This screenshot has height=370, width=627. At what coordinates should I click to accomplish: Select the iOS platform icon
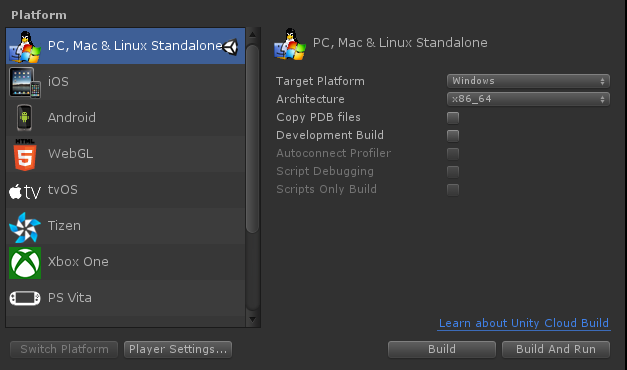pyautogui.click(x=25, y=82)
